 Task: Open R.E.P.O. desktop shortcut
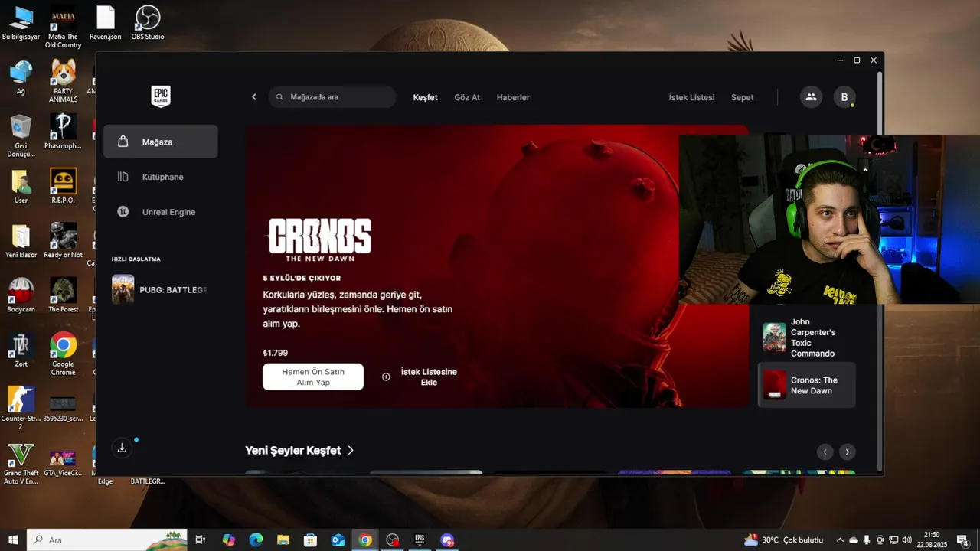point(63,187)
